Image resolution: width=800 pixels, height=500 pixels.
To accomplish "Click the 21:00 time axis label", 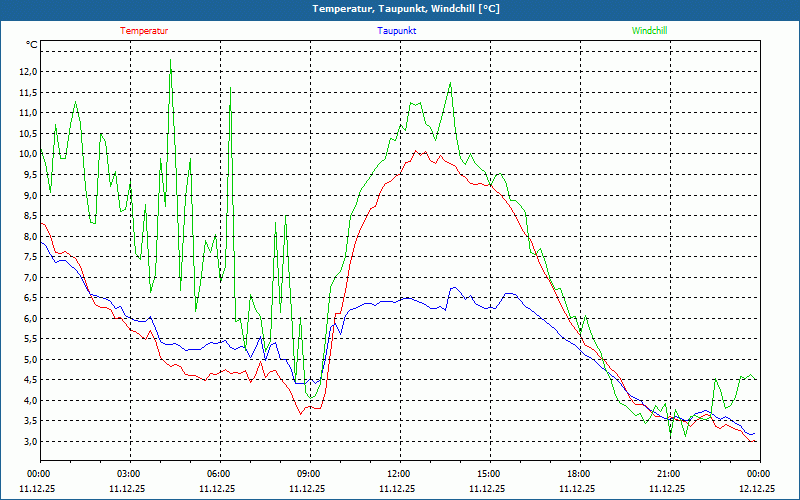I will [669, 474].
